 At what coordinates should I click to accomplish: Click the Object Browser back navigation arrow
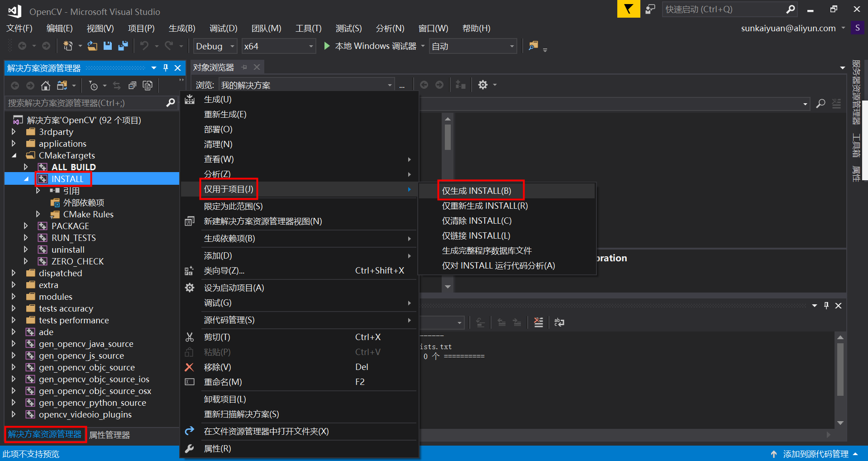(424, 85)
